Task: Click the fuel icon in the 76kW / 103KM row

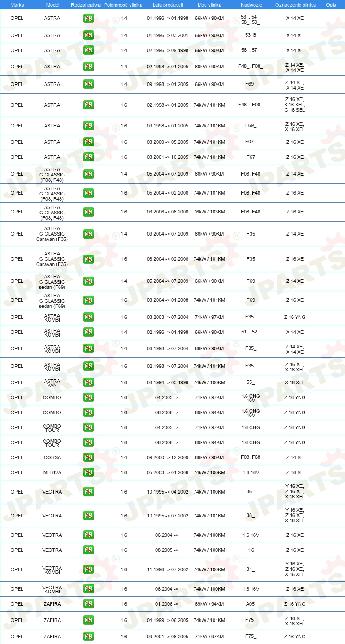Action: pyautogui.click(x=89, y=212)
